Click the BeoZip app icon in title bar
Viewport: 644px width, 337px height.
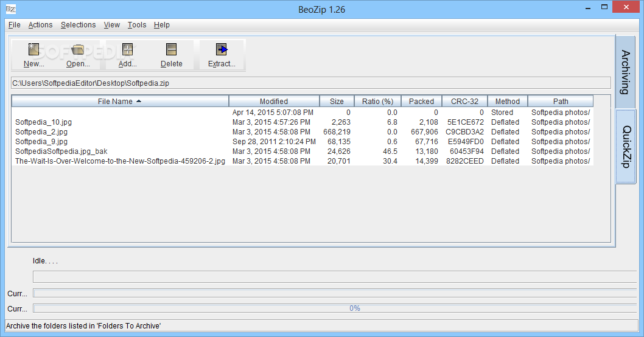pos(11,9)
